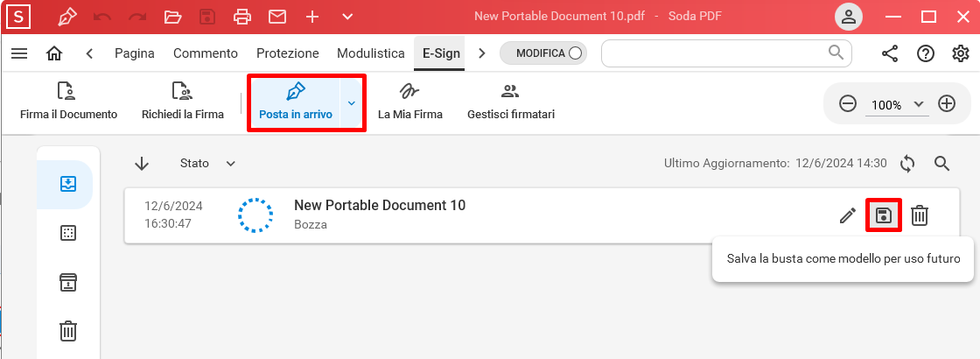Reverse sort order with the down arrow
This screenshot has width=980, height=359.
click(142, 163)
